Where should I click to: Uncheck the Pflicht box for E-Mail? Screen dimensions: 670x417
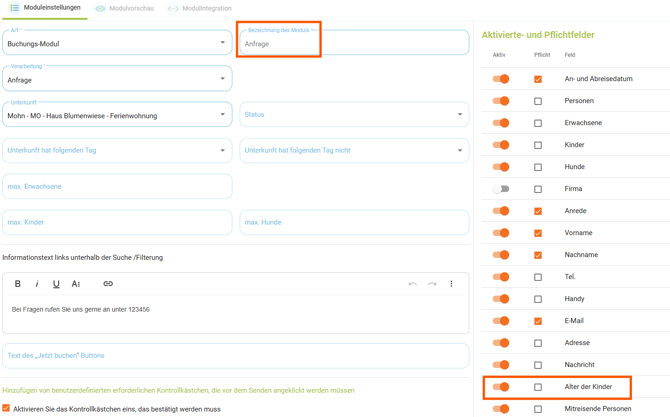click(x=538, y=321)
